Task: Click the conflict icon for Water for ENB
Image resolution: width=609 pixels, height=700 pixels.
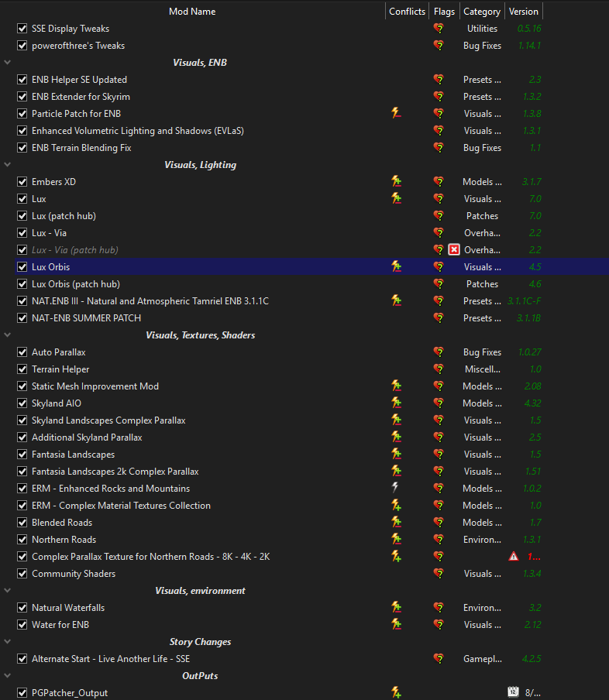Action: point(396,625)
